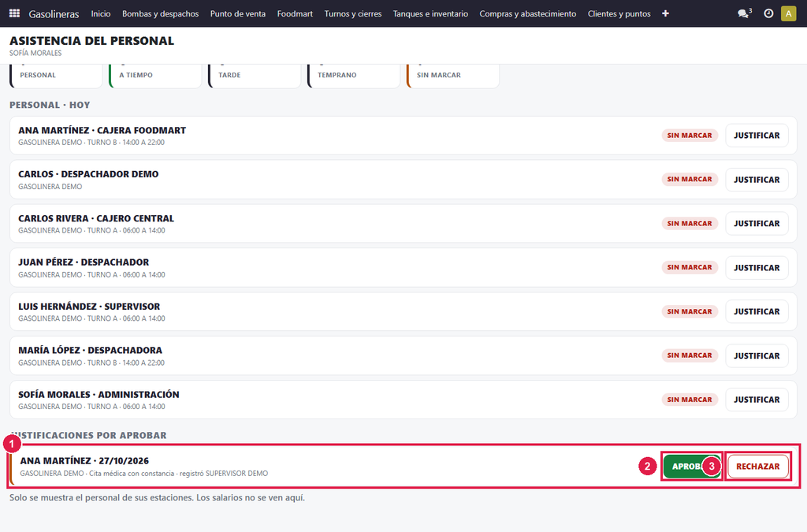The height and width of the screenshot is (532, 807).
Task: Click the name Carlos Rivera · Cajero Central
Action: tap(96, 218)
